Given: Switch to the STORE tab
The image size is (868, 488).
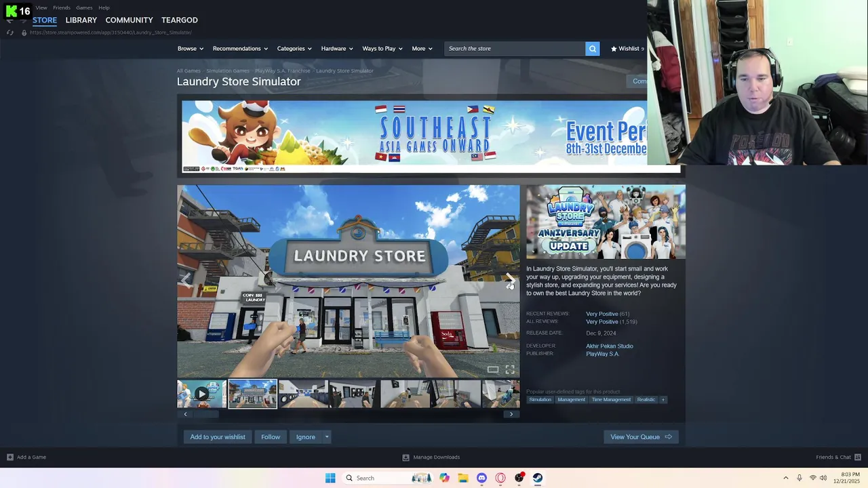Looking at the screenshot, I should (x=45, y=20).
